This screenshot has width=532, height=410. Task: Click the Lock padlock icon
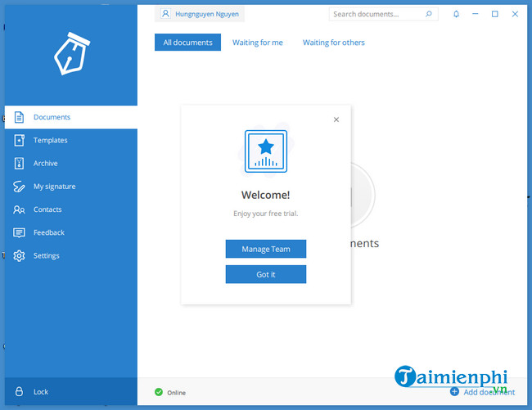[19, 392]
